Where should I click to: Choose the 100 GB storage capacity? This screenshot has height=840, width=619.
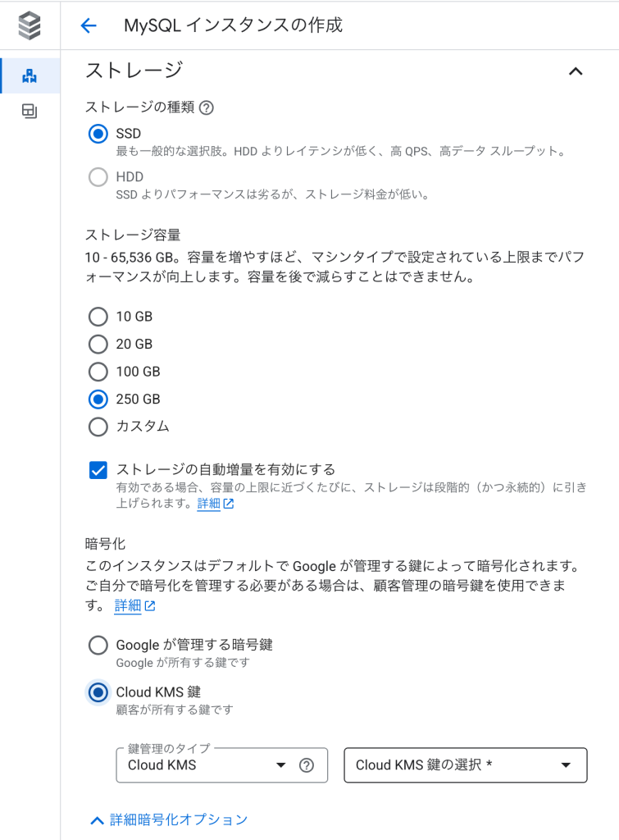(98, 372)
